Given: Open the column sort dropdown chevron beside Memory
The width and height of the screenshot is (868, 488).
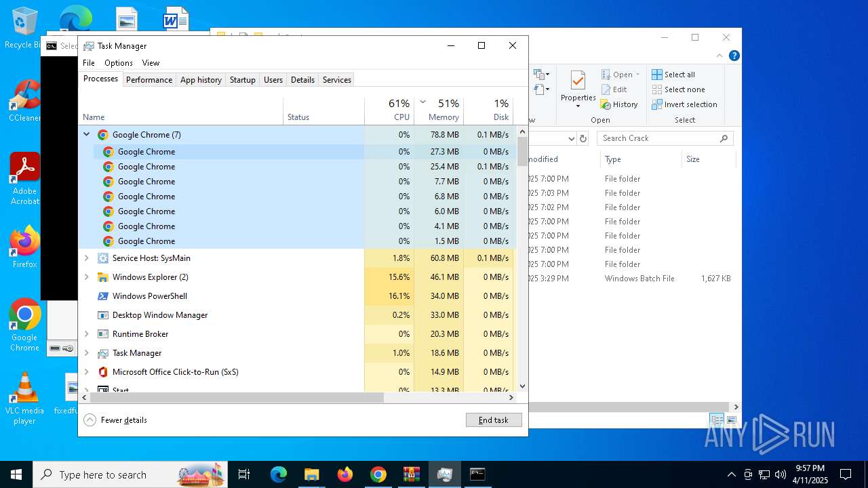Looking at the screenshot, I should (x=422, y=102).
